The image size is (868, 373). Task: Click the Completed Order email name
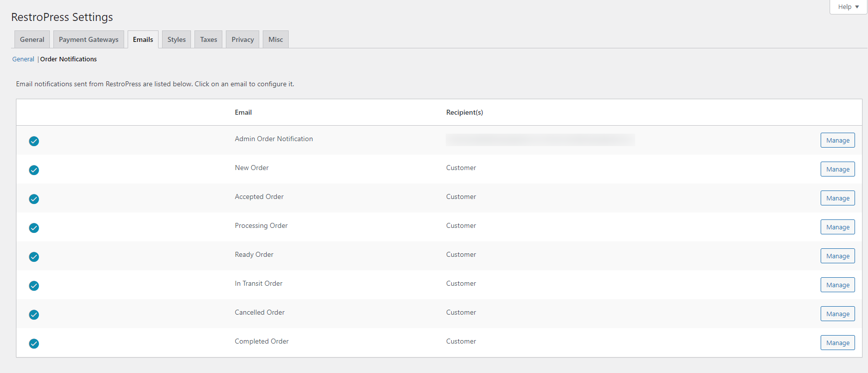[262, 341]
